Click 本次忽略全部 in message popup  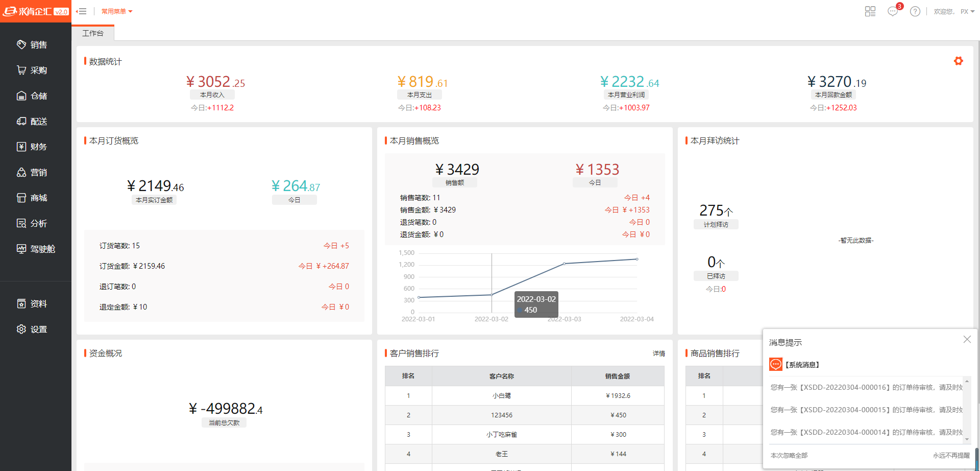(789, 455)
